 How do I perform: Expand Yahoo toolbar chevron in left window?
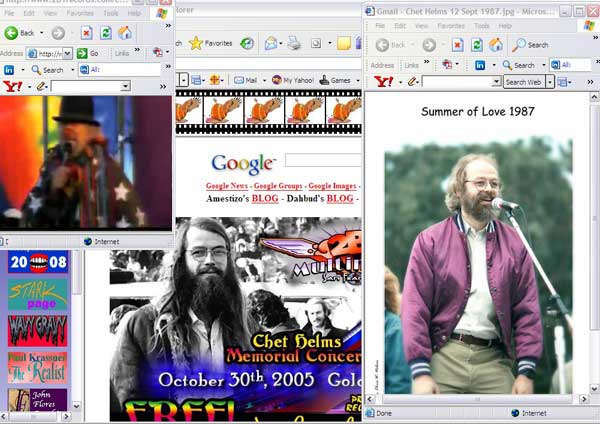coord(163,86)
